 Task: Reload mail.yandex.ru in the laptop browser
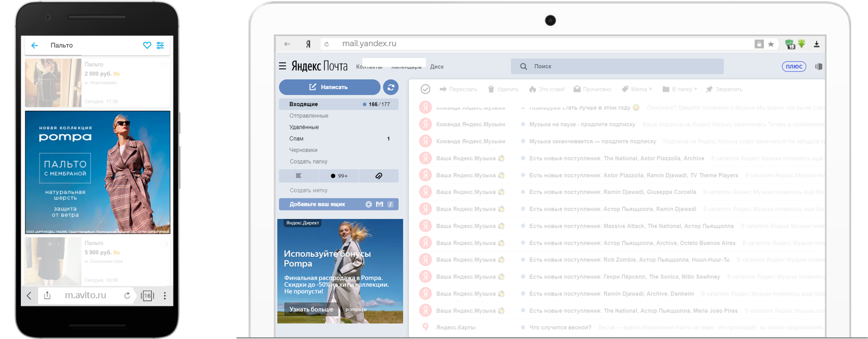click(x=327, y=44)
